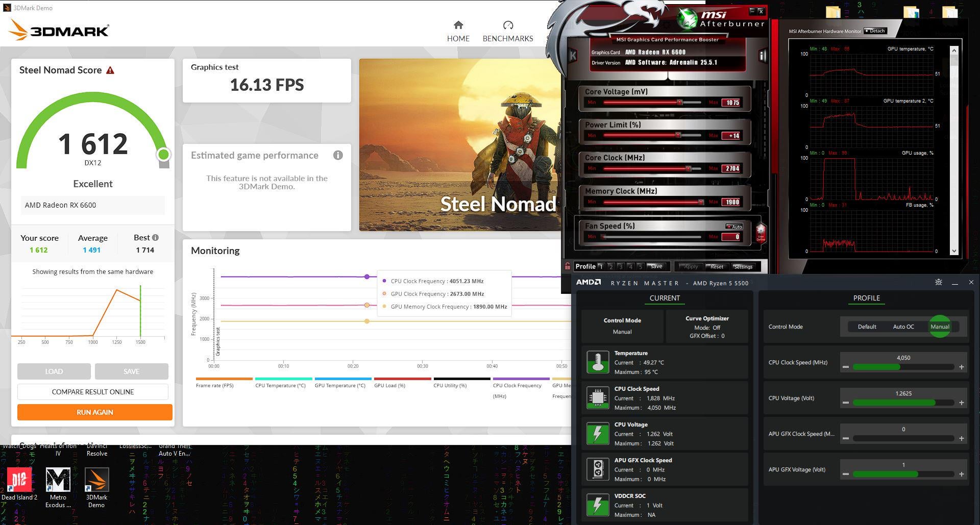This screenshot has height=525, width=980.
Task: Click the LOAD button in 3DMark
Action: (54, 371)
